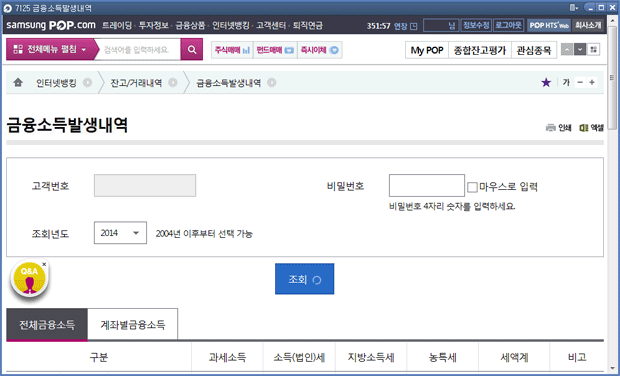The height and width of the screenshot is (376, 620).
Task: Export to Excel using 엑셀 icon
Action: click(x=592, y=127)
